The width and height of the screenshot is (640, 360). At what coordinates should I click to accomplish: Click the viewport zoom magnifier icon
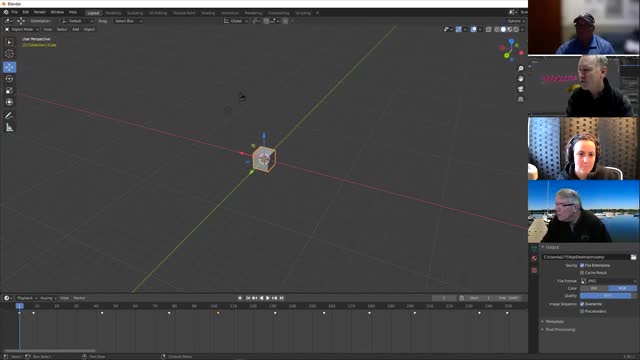click(x=520, y=69)
